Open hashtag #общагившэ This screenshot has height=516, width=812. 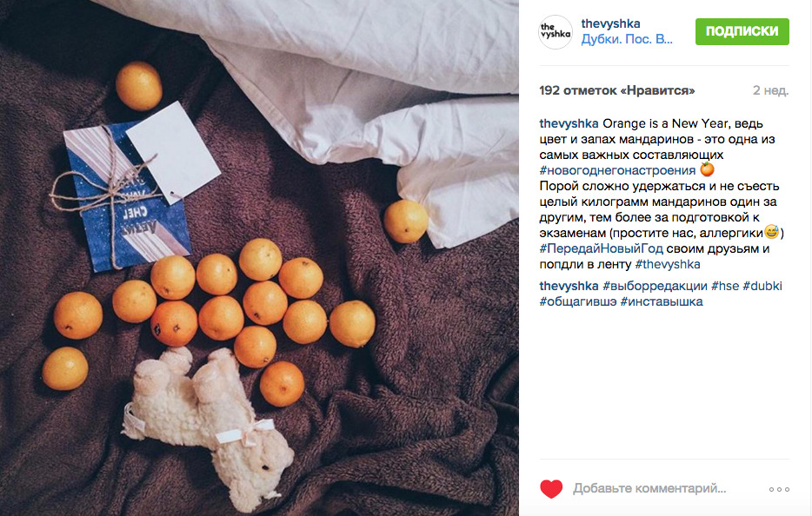(x=578, y=301)
